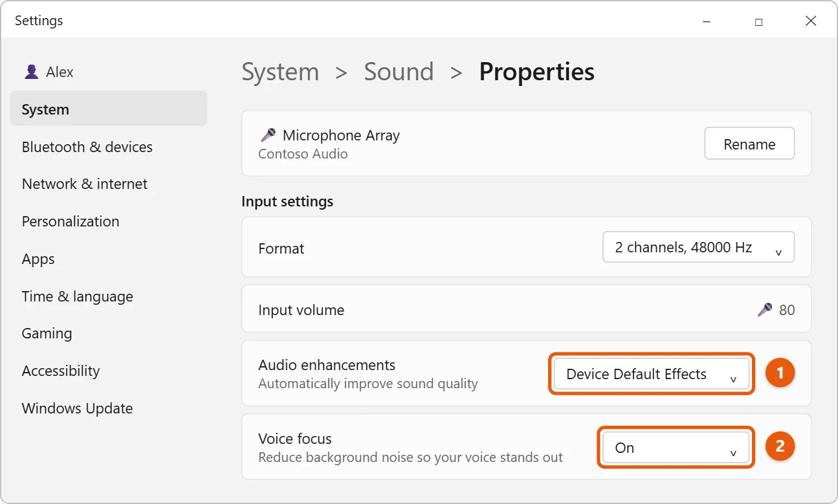Go to Windows Update

point(77,408)
